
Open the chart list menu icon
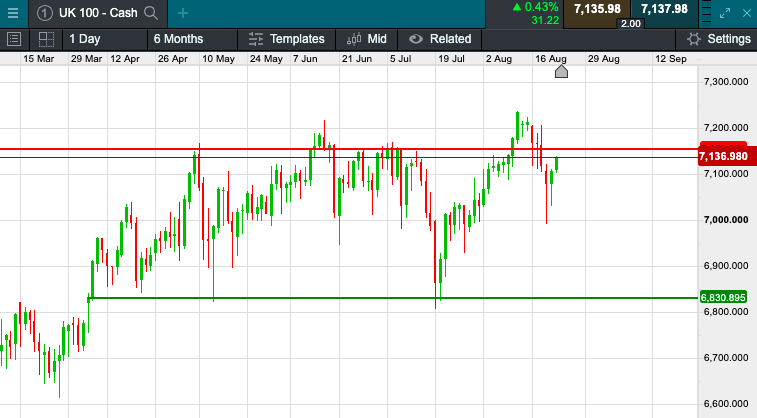click(x=14, y=39)
